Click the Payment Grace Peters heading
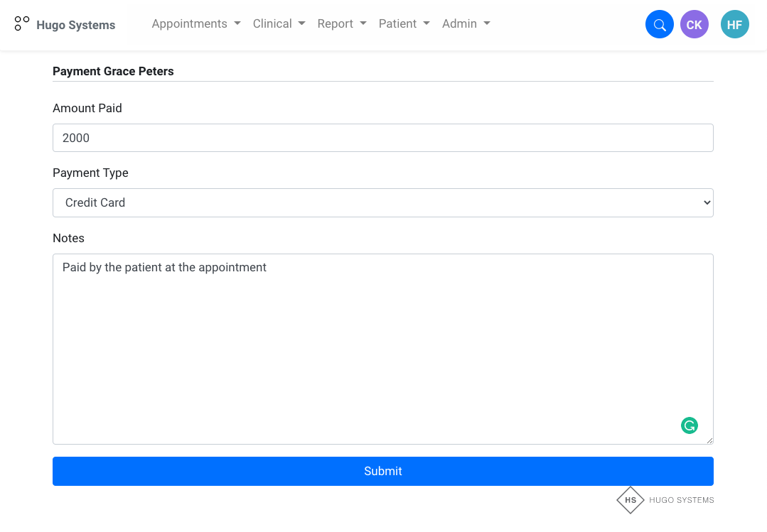767x532 pixels. 113,71
